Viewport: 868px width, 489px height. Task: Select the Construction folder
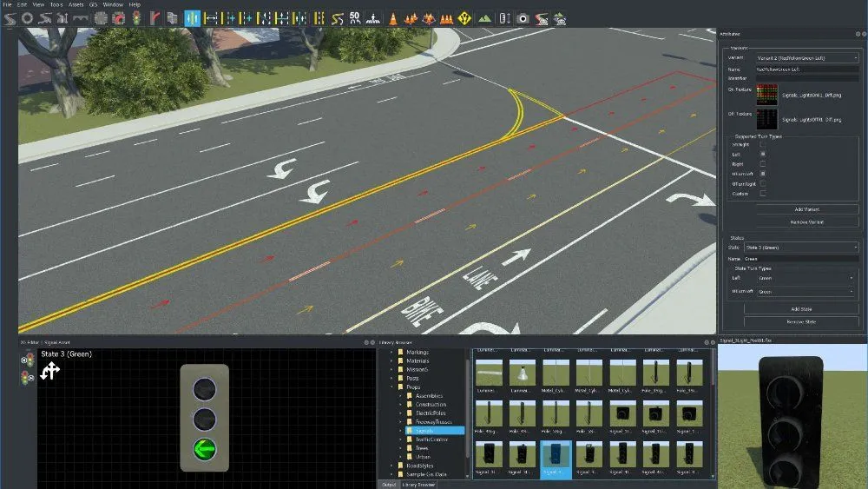(431, 404)
